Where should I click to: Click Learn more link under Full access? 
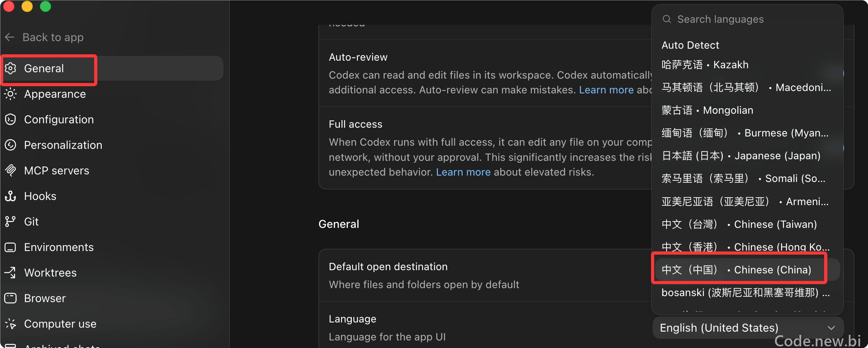tap(463, 172)
